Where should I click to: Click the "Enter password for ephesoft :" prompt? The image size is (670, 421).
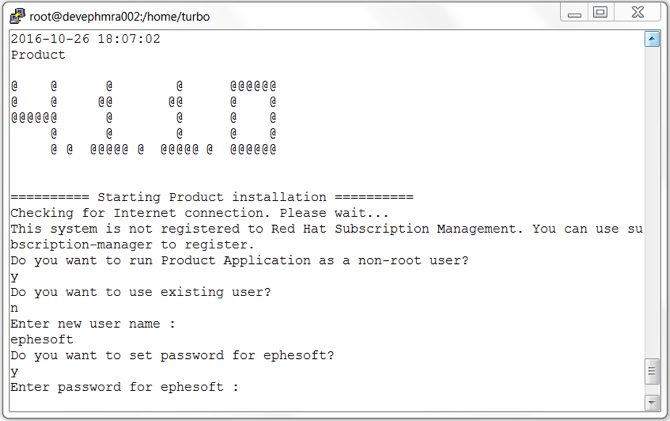point(125,387)
